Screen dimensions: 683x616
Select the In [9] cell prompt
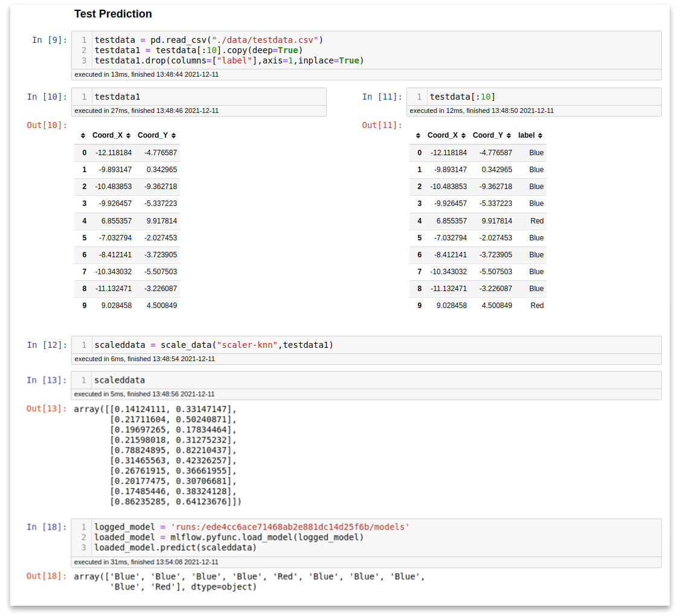click(x=50, y=40)
